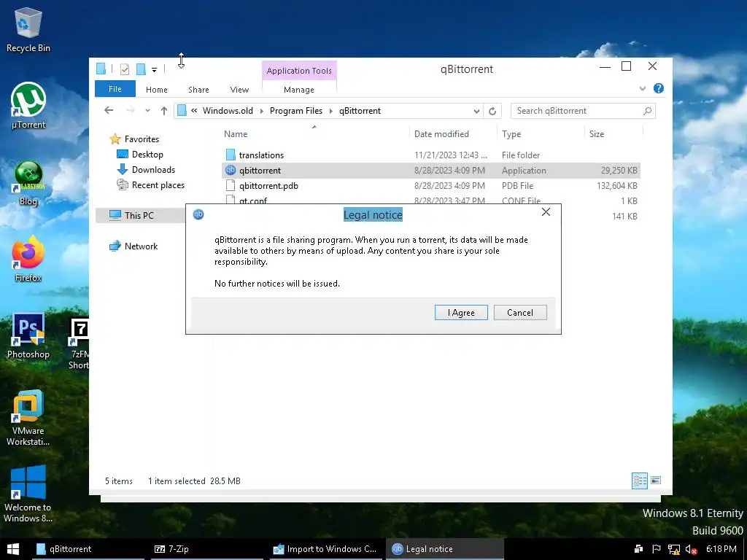Click the New folder icon in quick access toolbar
This screenshot has width=747, height=560.
(141, 69)
